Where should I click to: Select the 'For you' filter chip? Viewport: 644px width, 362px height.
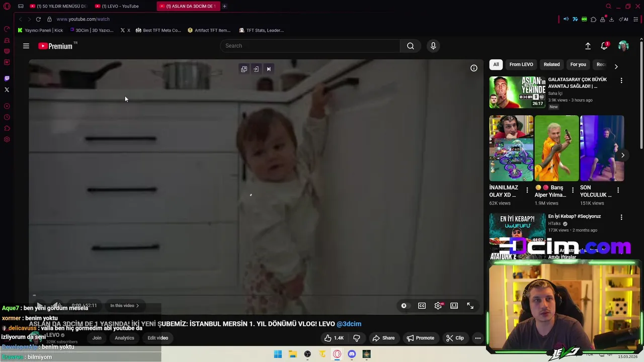coord(578,64)
